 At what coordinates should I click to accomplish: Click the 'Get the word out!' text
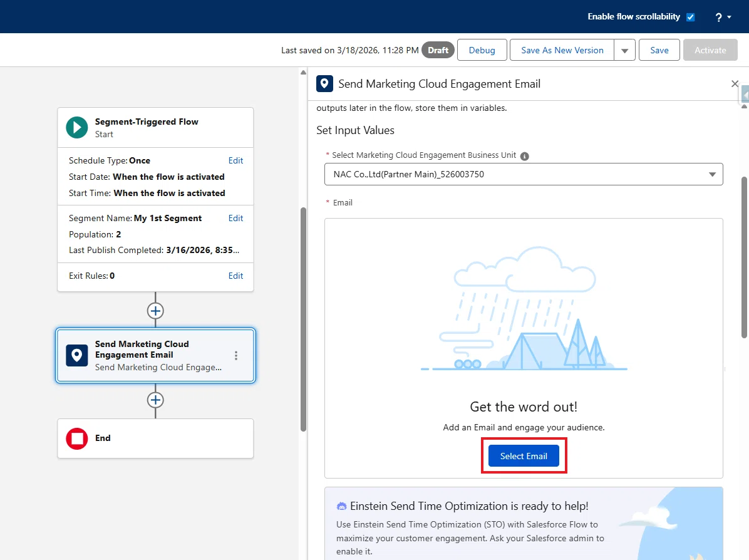(x=524, y=407)
